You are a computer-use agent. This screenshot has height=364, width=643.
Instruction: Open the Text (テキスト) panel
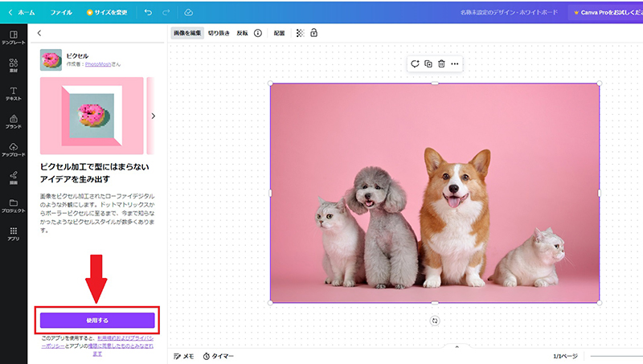tap(14, 93)
